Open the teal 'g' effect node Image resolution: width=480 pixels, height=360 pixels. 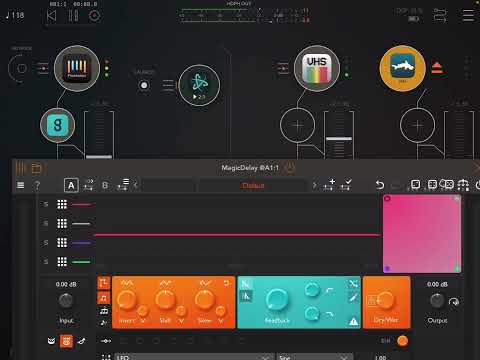pos(58,125)
